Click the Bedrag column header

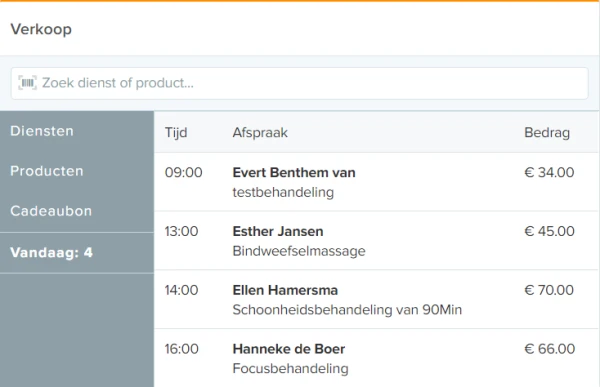click(x=547, y=133)
